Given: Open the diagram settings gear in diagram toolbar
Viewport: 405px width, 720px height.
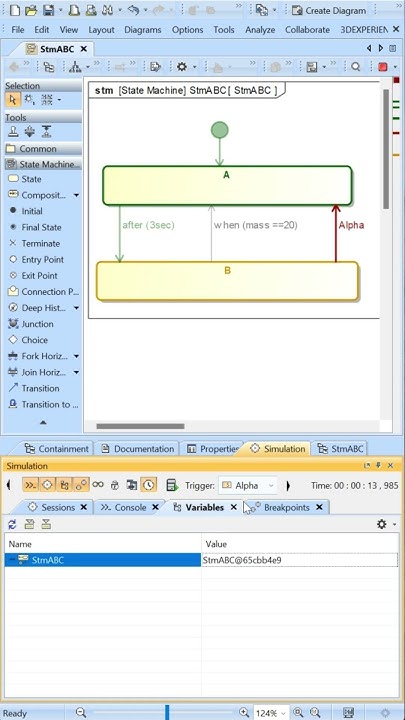Looking at the screenshot, I should pyautogui.click(x=182, y=67).
